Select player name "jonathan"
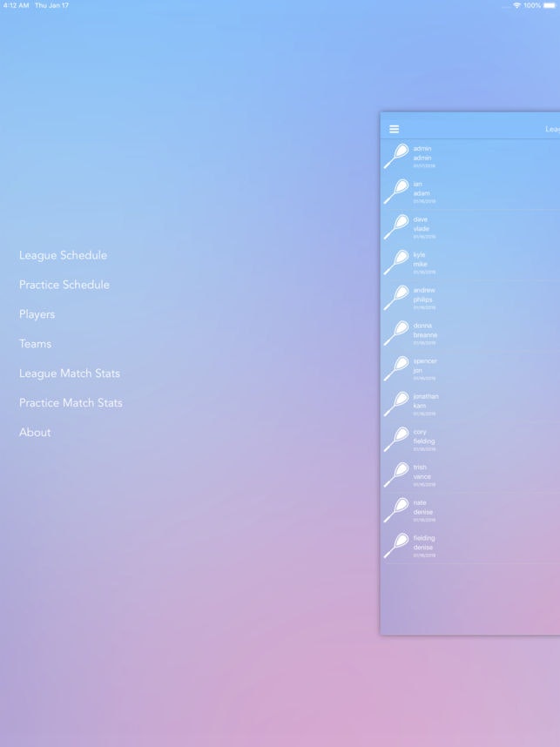This screenshot has height=747, width=560. coord(426,396)
